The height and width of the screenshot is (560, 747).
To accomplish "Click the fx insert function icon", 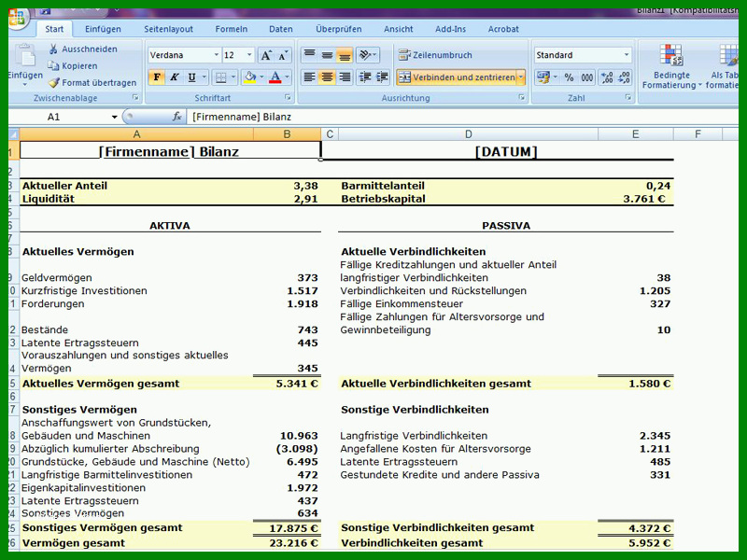I will click(176, 117).
